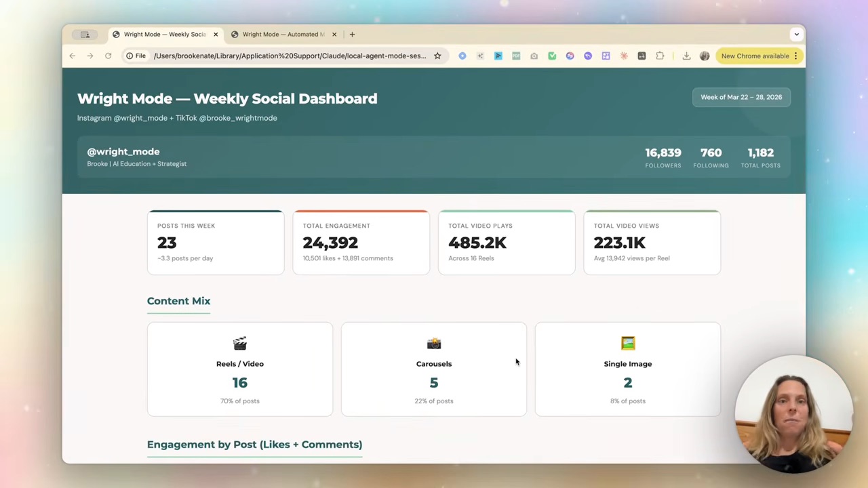Viewport: 868px width, 488px height.
Task: Open the dark square extension icon
Action: (x=642, y=56)
